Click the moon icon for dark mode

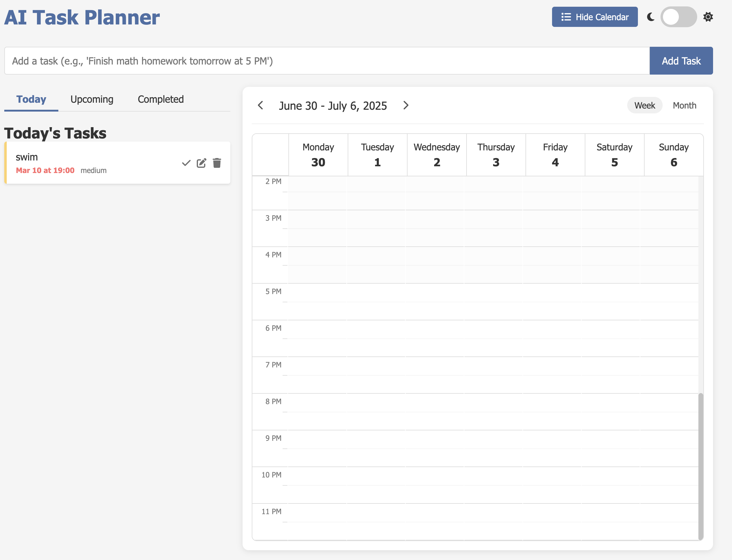click(650, 17)
